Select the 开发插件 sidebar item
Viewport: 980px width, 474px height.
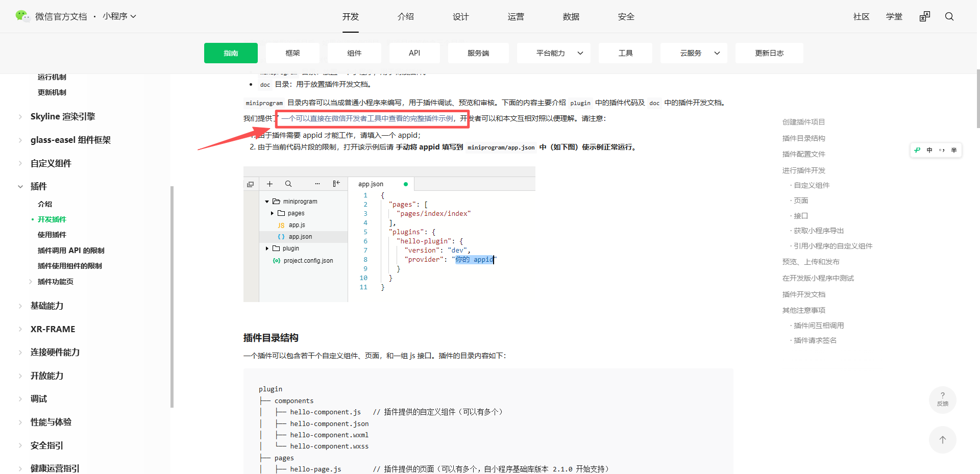52,219
